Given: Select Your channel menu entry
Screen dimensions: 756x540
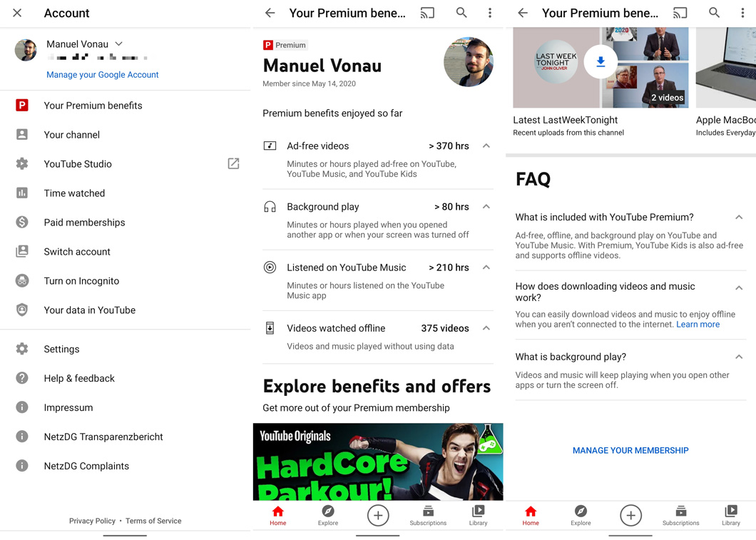Looking at the screenshot, I should click(125, 135).
